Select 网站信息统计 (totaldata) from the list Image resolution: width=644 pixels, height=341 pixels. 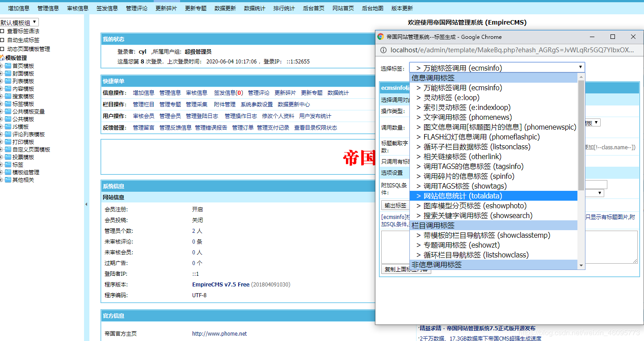pos(458,195)
